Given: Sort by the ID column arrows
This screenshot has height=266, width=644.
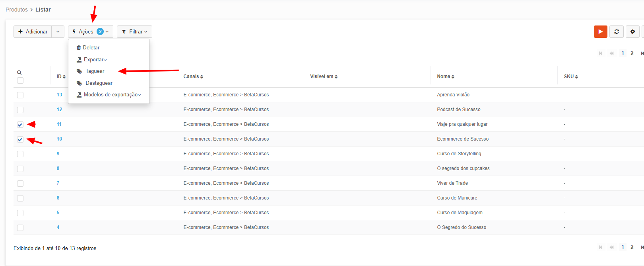Looking at the screenshot, I should tap(64, 76).
